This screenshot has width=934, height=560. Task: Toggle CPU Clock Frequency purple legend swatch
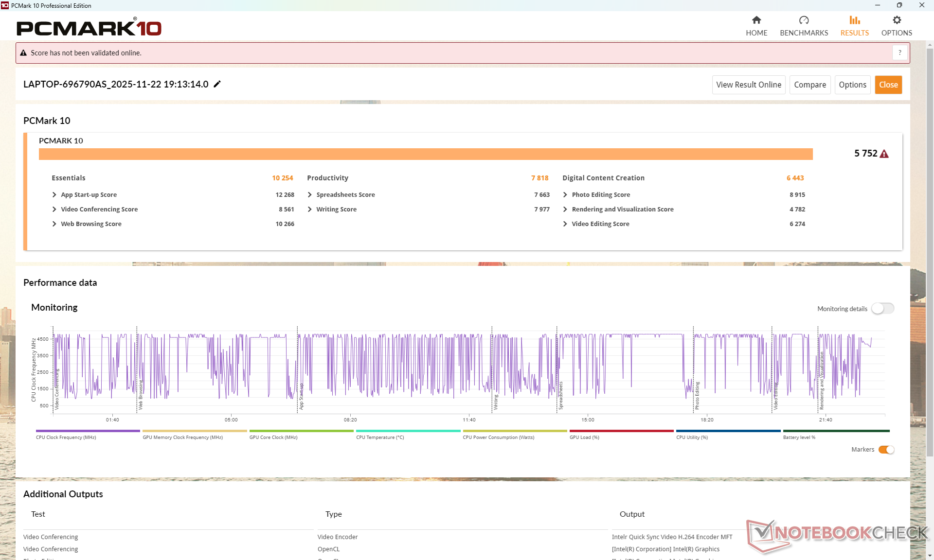click(88, 431)
